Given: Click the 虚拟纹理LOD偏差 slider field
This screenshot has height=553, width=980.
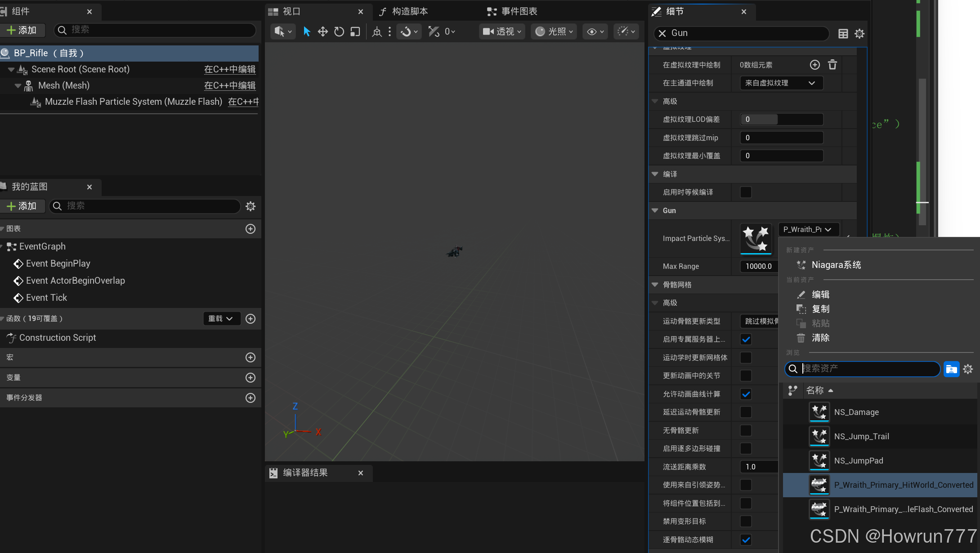Looking at the screenshot, I should click(781, 120).
